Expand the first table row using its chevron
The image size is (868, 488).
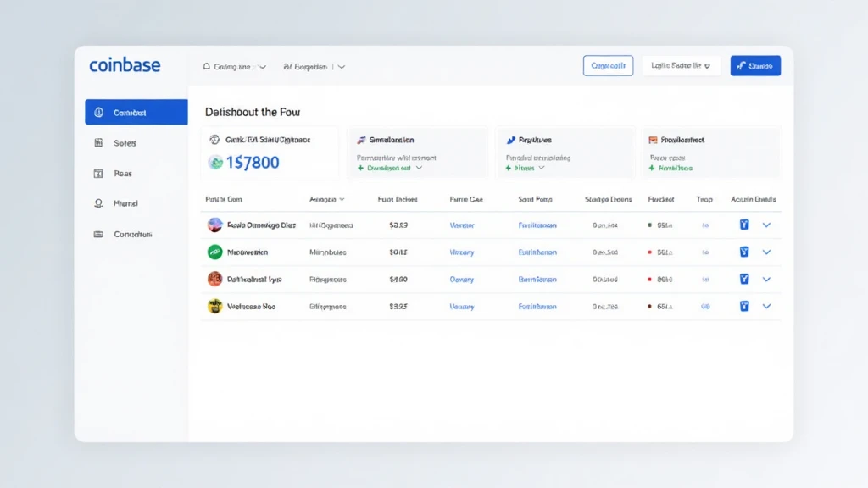[x=766, y=225]
